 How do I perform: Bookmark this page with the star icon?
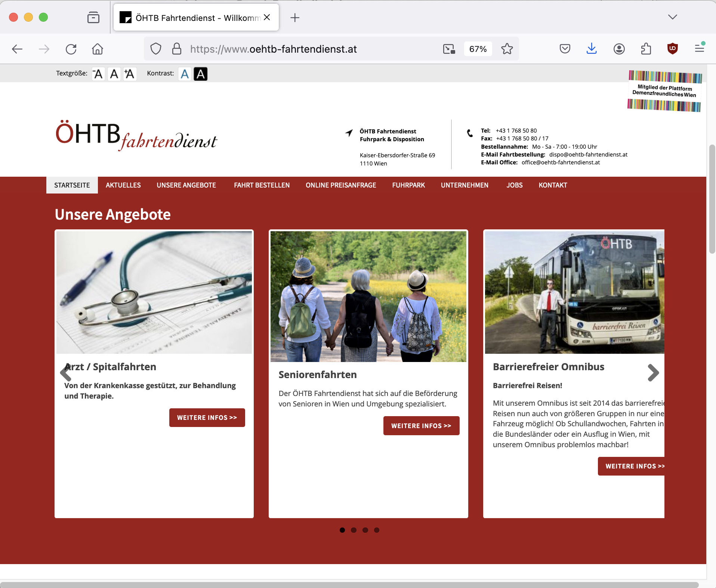click(x=507, y=49)
